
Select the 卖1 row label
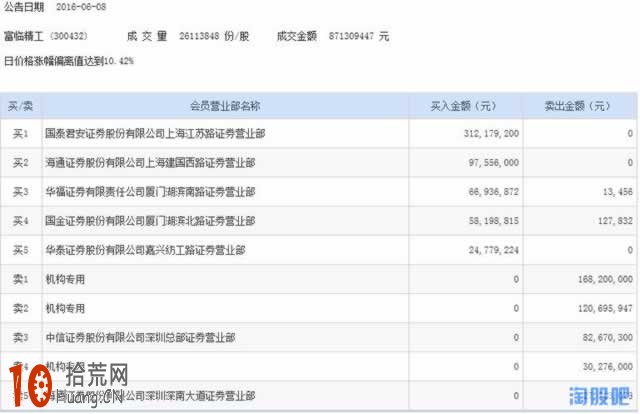tap(20, 280)
